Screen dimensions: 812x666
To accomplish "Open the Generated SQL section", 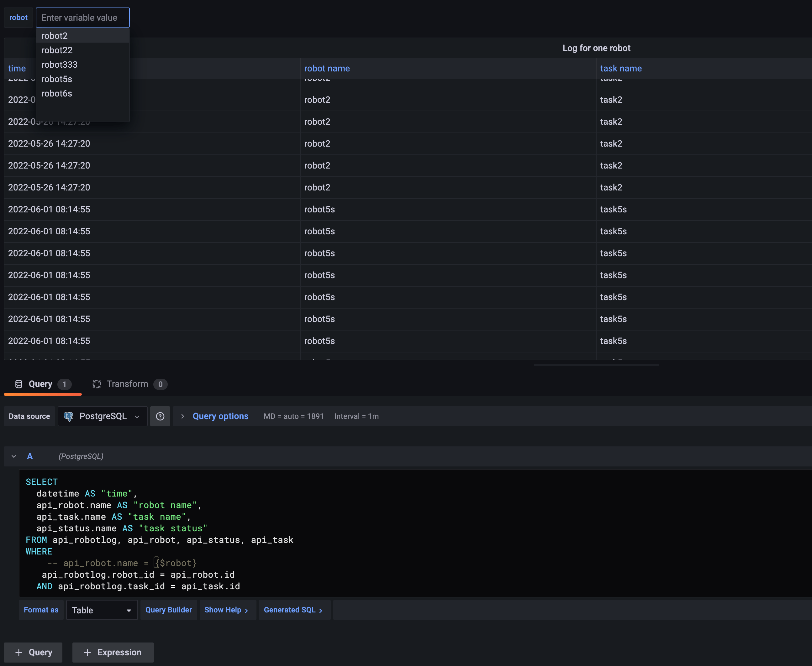I will tap(293, 610).
